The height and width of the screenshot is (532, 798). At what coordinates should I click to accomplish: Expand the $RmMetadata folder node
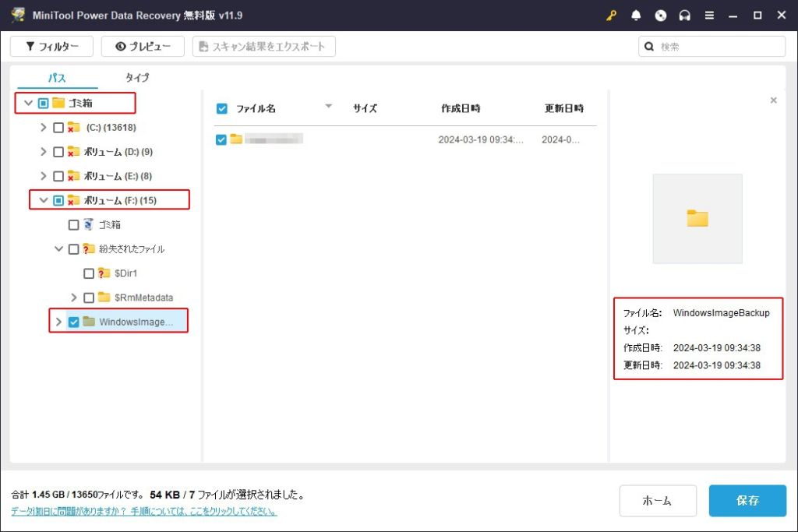pyautogui.click(x=74, y=298)
